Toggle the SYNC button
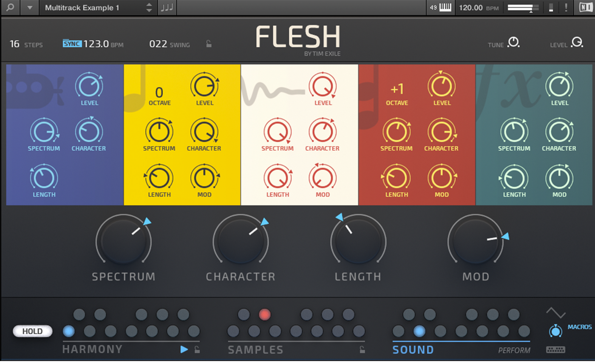Viewport: 595px width, 364px height. click(x=72, y=43)
